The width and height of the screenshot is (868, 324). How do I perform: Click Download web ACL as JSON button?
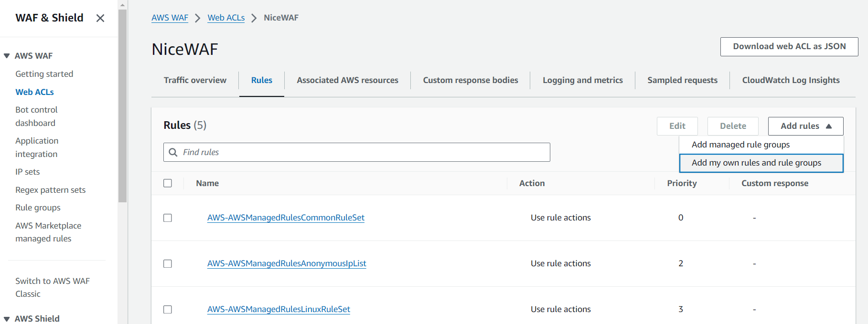tap(789, 47)
